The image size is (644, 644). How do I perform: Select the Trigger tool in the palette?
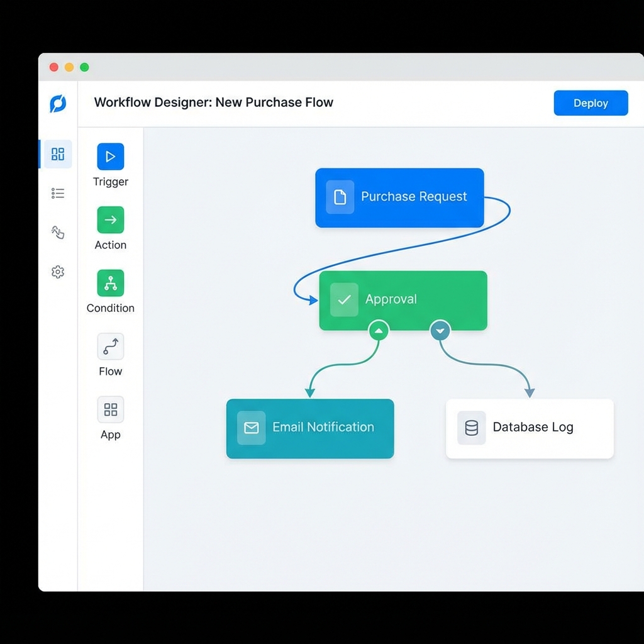[x=110, y=156]
